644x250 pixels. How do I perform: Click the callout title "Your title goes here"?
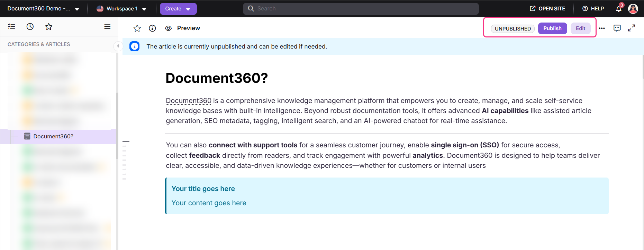[x=203, y=189]
